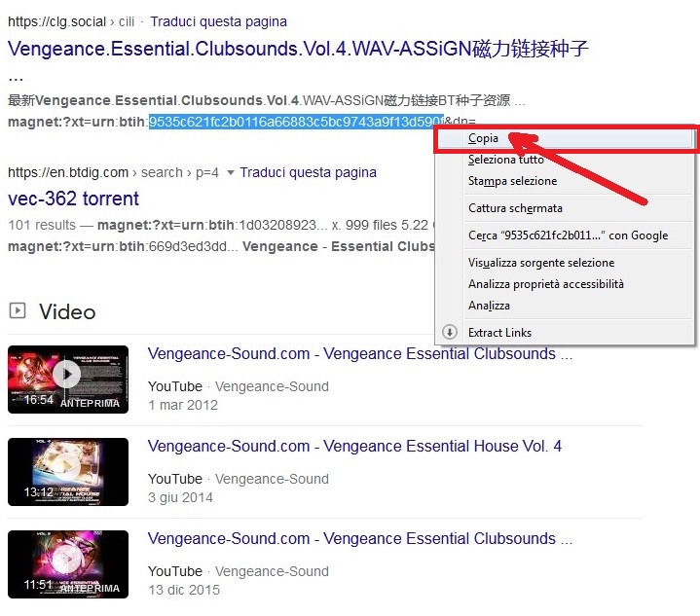Choose Analizza proprietà accessibilità
Image resolution: width=700 pixels, height=616 pixels.
[565, 284]
